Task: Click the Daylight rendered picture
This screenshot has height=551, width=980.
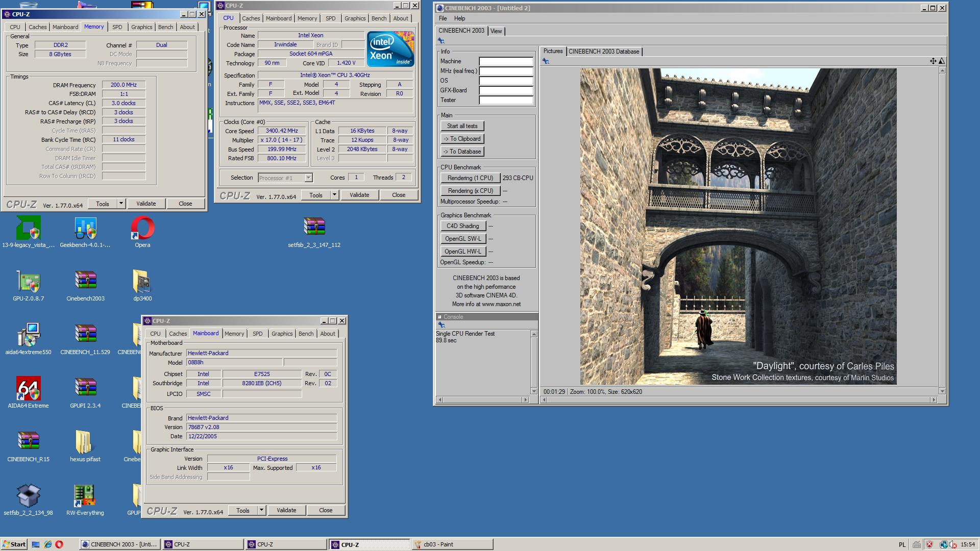Action: pos(738,227)
